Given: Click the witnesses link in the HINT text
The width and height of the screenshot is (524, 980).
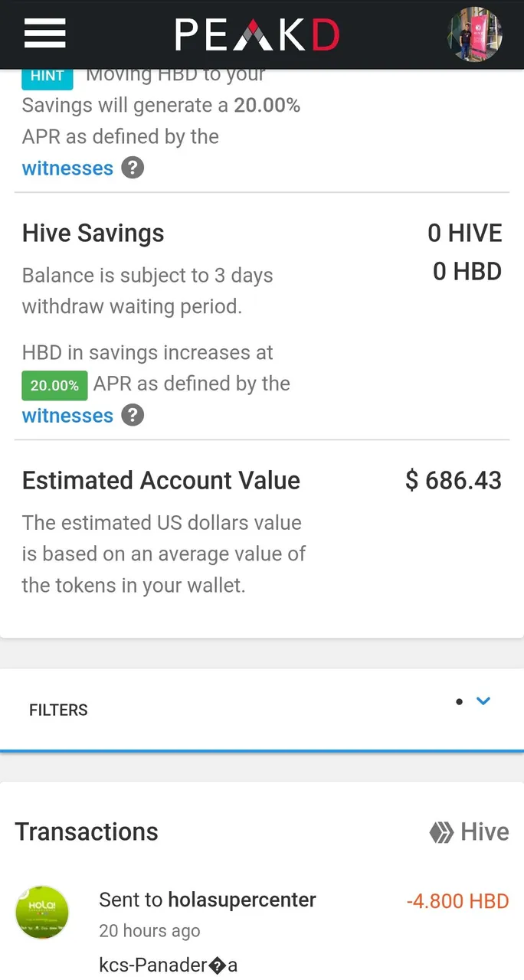Looking at the screenshot, I should point(67,168).
